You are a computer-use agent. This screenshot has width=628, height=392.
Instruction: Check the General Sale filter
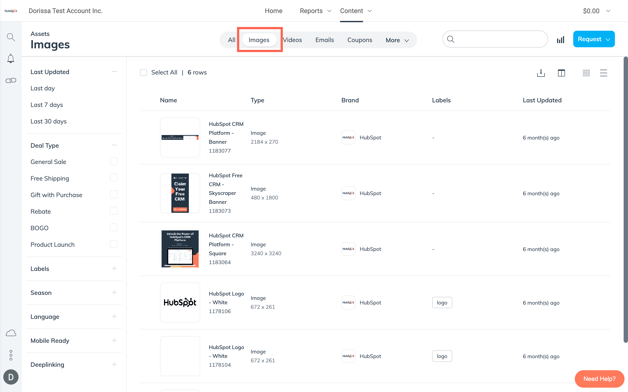pos(114,161)
